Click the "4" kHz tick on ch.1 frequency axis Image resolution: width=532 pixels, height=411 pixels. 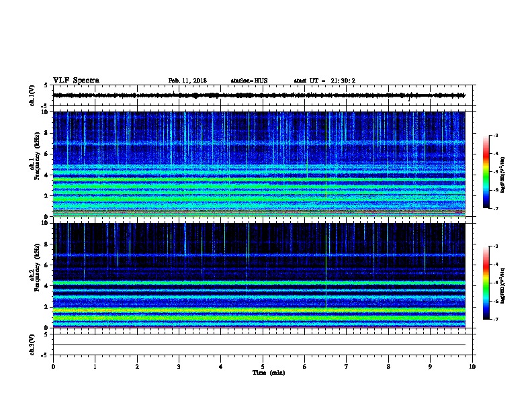click(46, 175)
